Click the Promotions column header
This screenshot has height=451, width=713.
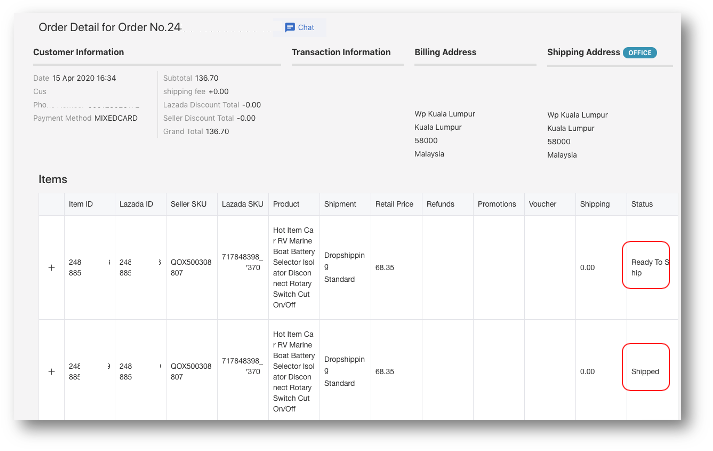[497, 204]
